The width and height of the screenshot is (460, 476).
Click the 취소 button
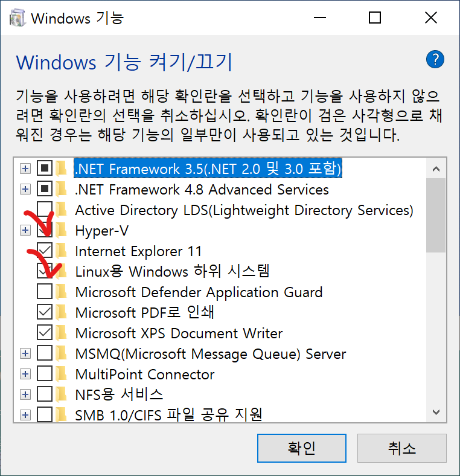401,448
